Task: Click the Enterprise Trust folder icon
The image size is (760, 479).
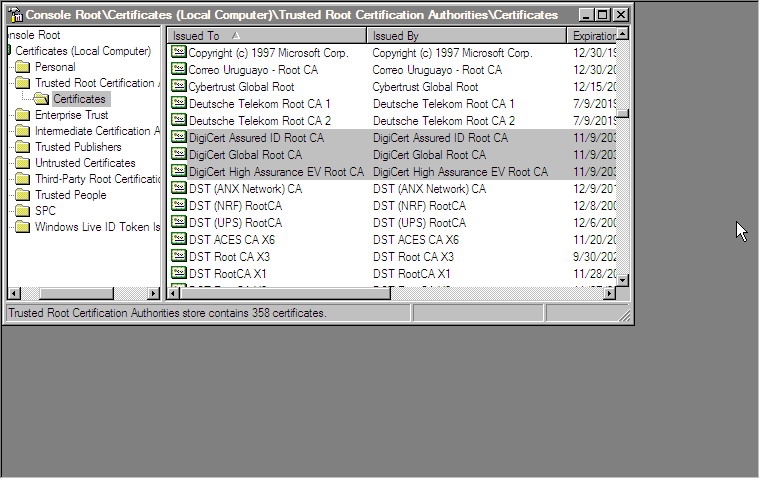Action: 23,115
